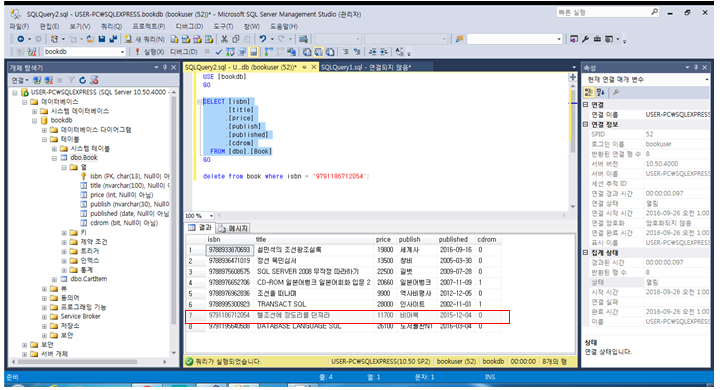Click the Query Options icon
Viewport: 720px width, 390px height.
click(241, 51)
